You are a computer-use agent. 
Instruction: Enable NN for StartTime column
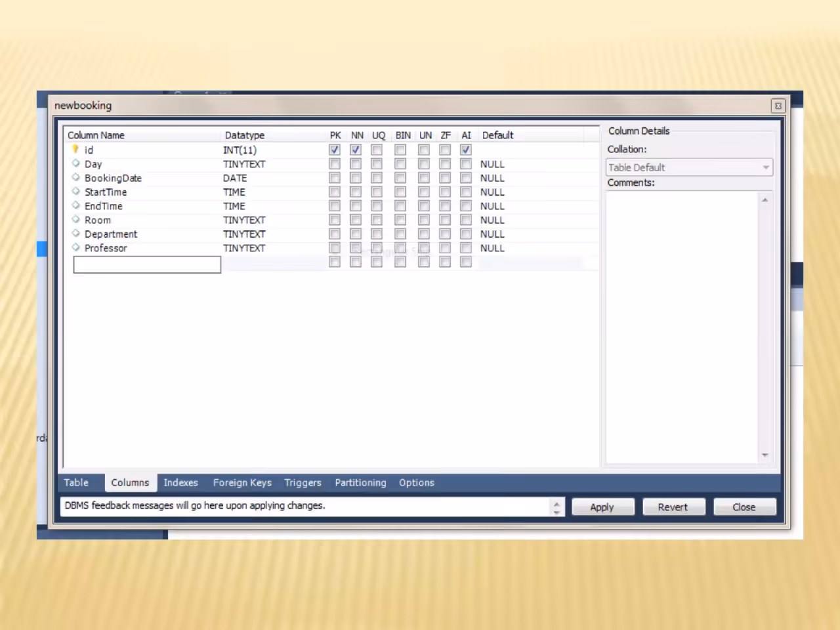[x=356, y=192]
